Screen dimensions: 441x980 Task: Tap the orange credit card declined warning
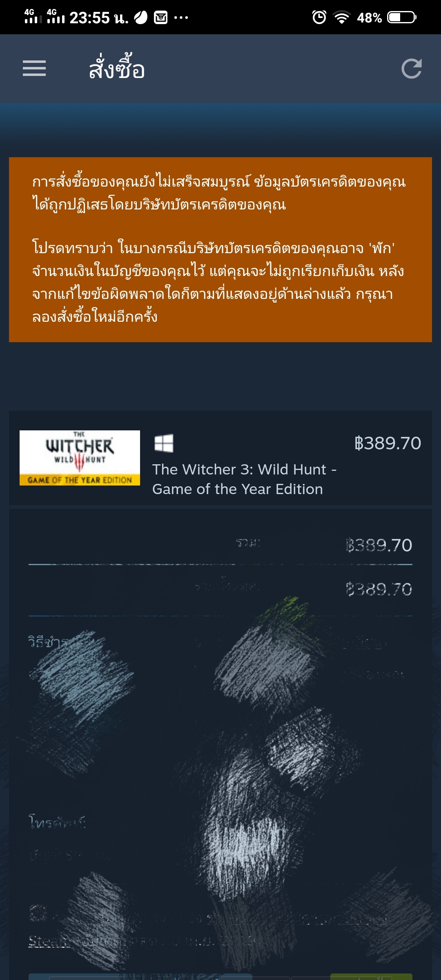point(220,249)
